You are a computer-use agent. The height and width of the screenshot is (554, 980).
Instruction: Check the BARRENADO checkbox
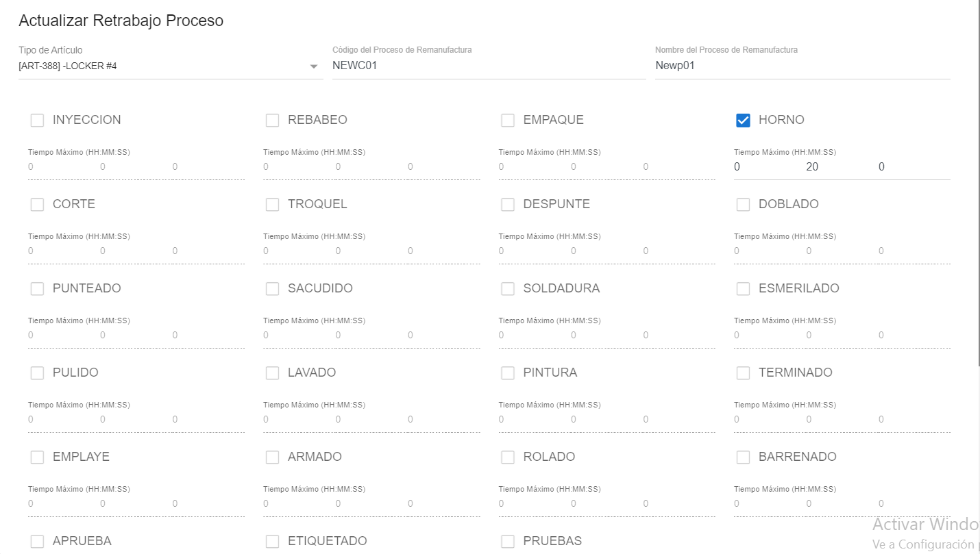(743, 457)
